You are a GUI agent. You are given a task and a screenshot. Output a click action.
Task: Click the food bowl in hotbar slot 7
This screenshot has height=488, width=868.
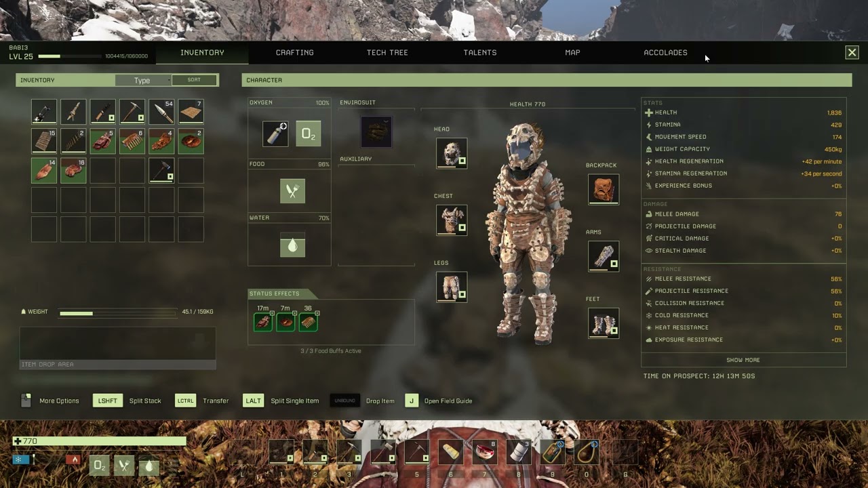pyautogui.click(x=485, y=452)
